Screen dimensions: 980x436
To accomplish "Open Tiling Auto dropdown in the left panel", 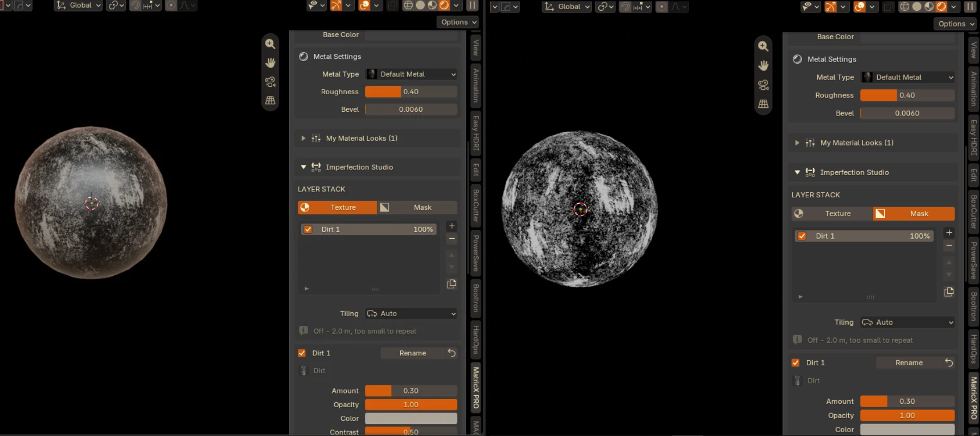I will (411, 313).
